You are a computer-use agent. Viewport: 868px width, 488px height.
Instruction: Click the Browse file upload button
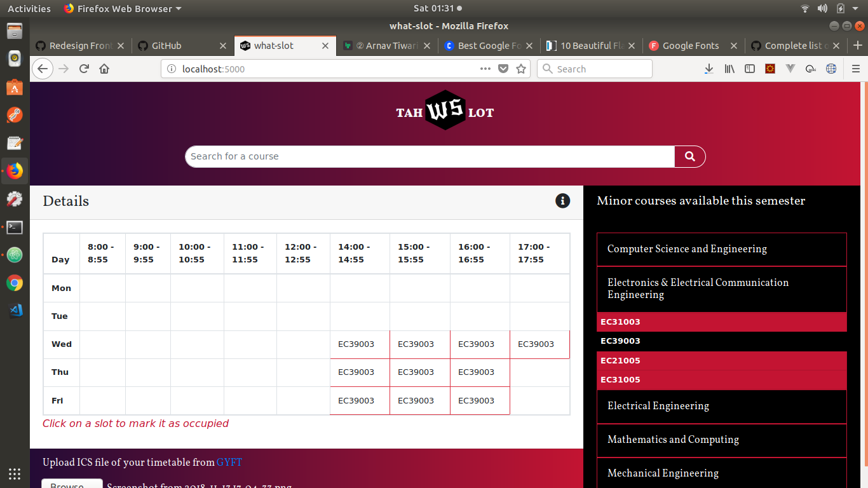[x=72, y=485]
